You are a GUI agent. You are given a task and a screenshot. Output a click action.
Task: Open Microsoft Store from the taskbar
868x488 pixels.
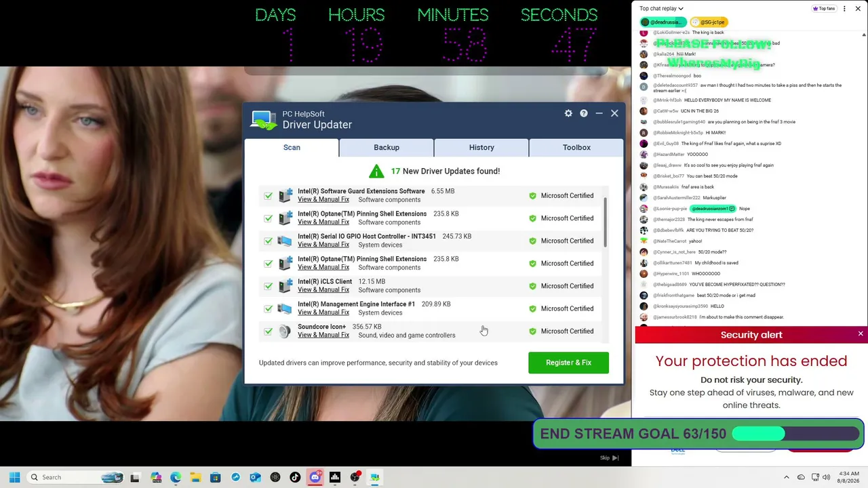(x=216, y=477)
